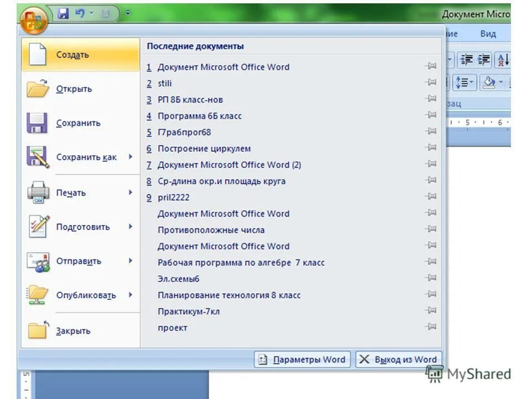Expand the Отправить submenu arrow

pos(131,260)
